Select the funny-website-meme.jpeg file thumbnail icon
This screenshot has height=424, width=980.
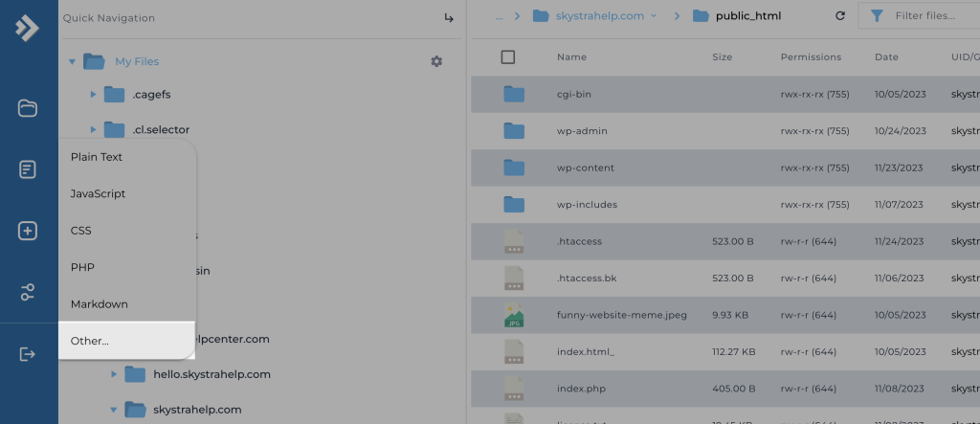click(x=514, y=315)
